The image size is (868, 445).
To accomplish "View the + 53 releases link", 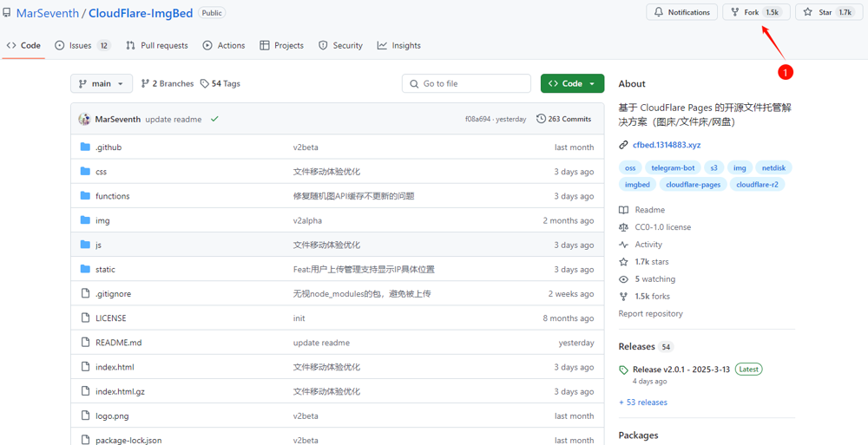I will coord(643,402).
